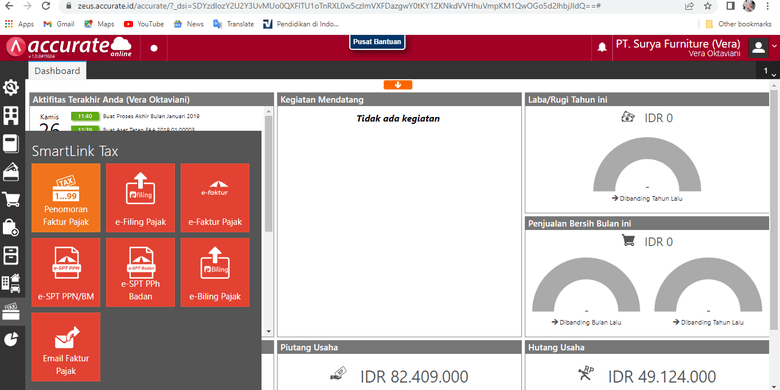This screenshot has width=780, height=390.
Task: Open the News bookmark
Action: click(189, 24)
